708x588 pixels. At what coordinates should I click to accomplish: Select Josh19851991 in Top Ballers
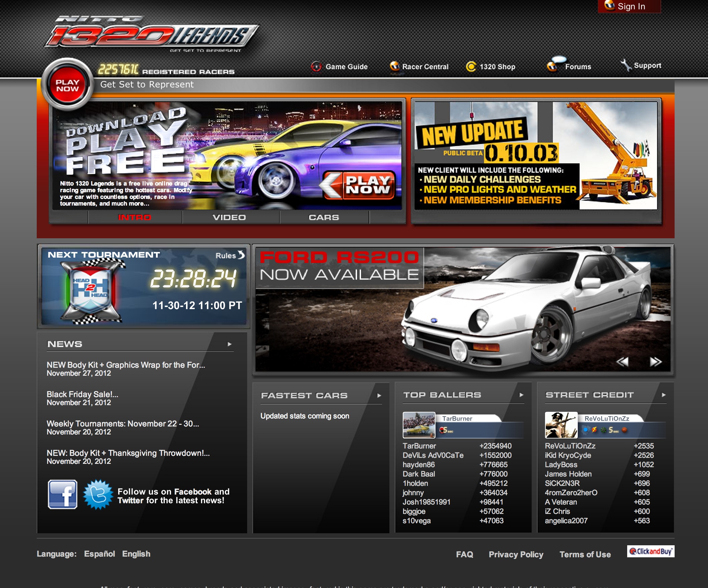[426, 502]
